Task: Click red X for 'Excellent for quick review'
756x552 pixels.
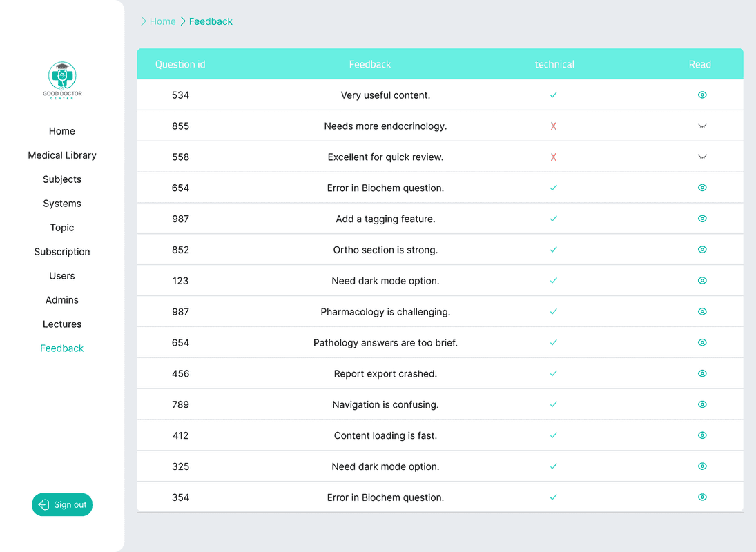Action: tap(553, 157)
